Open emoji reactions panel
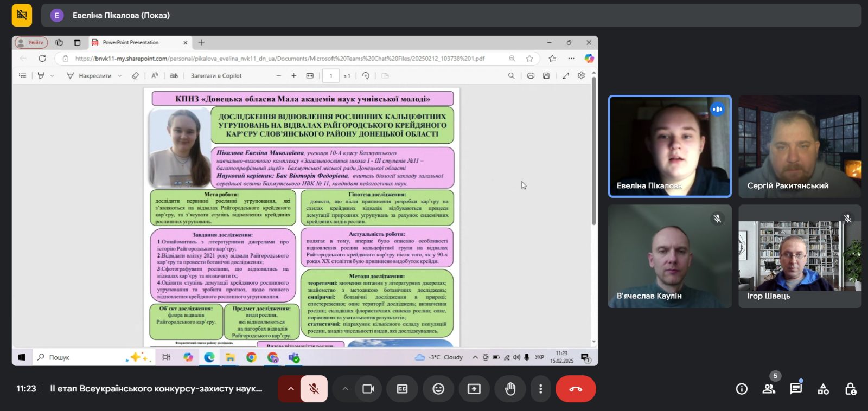This screenshot has width=868, height=411. point(438,389)
